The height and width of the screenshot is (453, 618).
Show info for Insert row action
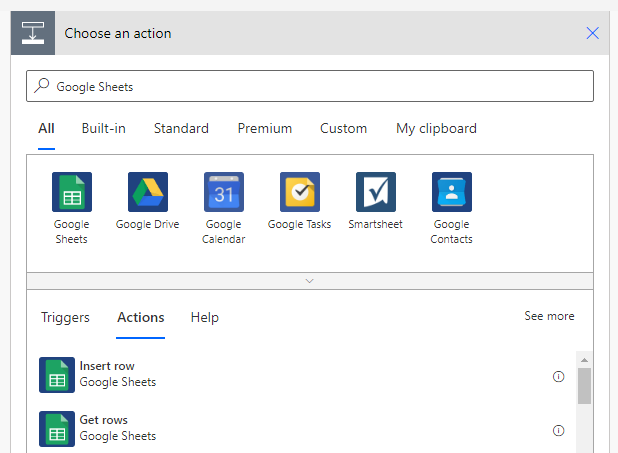tap(558, 377)
